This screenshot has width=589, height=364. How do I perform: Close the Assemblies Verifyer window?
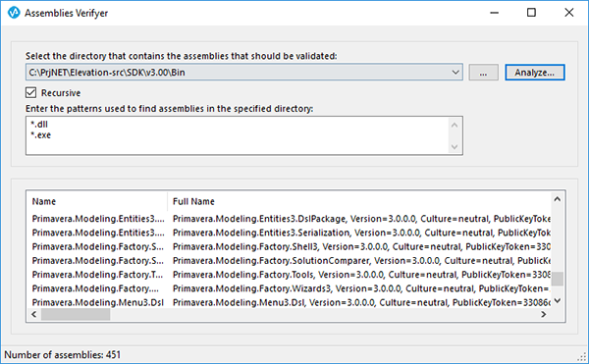click(x=568, y=13)
